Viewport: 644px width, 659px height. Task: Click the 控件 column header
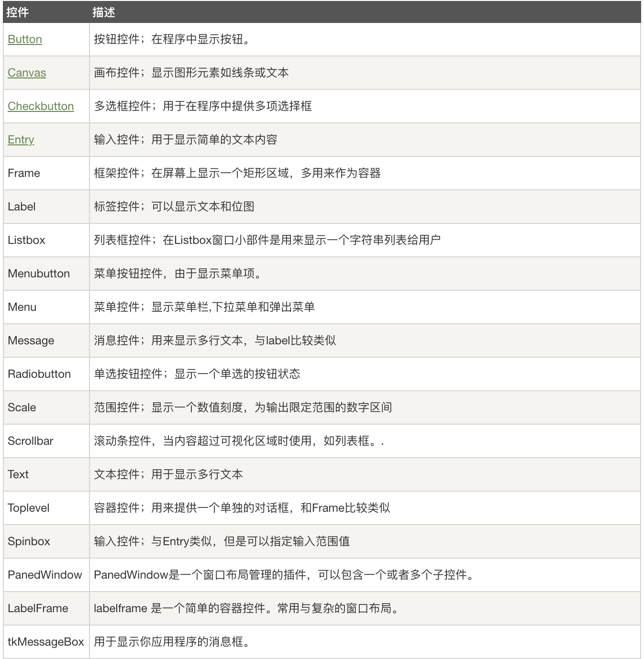pyautogui.click(x=18, y=12)
